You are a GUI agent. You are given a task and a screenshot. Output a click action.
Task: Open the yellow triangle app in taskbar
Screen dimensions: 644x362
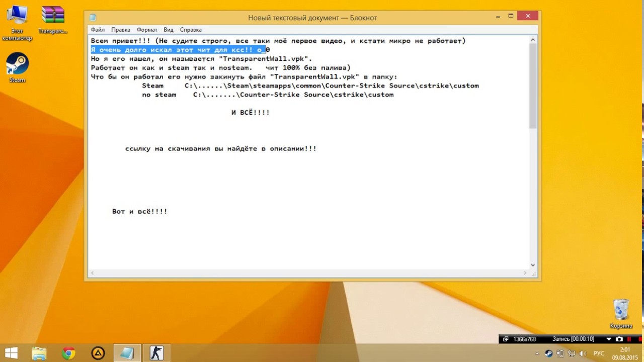point(98,353)
